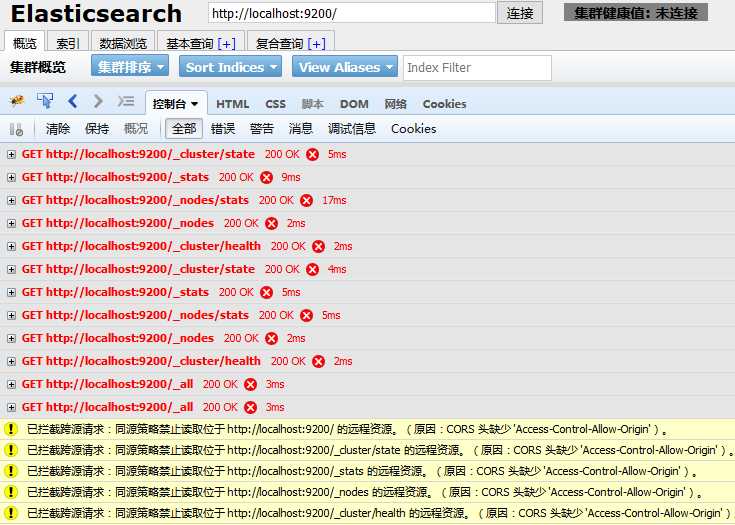The image size is (735, 525).
Task: Click the 清除 clear console button
Action: tap(58, 129)
